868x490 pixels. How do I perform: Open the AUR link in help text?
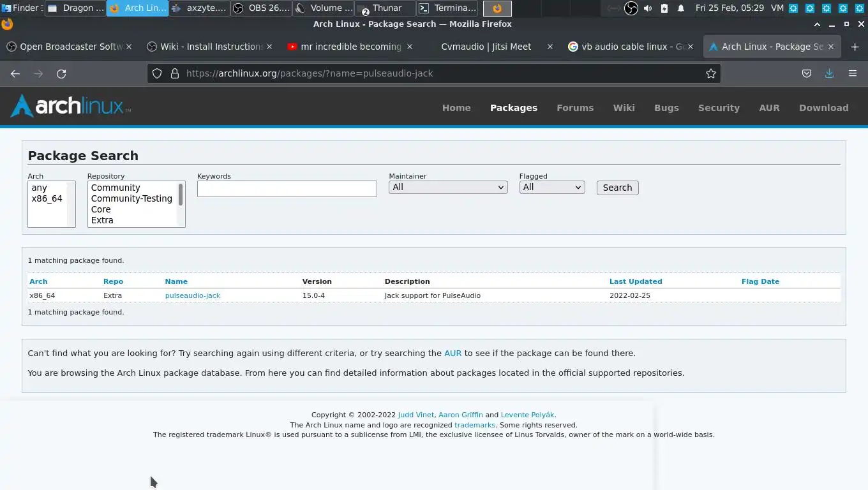pos(453,353)
